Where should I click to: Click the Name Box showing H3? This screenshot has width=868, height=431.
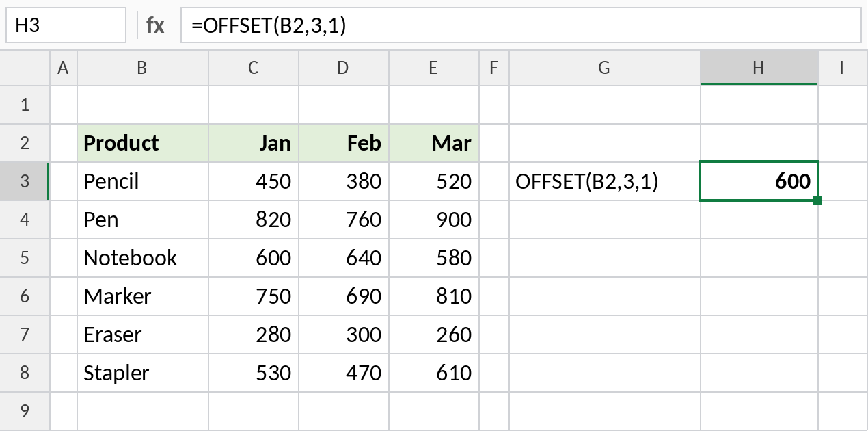pyautogui.click(x=66, y=25)
